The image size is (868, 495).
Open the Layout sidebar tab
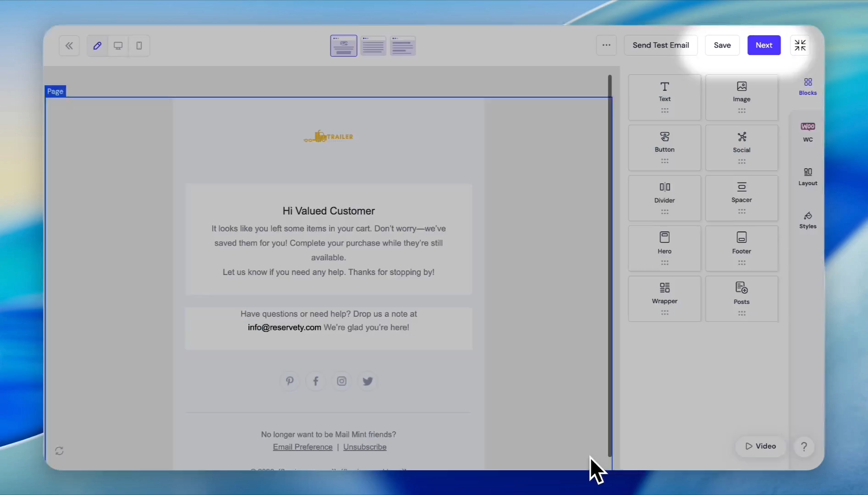click(808, 176)
